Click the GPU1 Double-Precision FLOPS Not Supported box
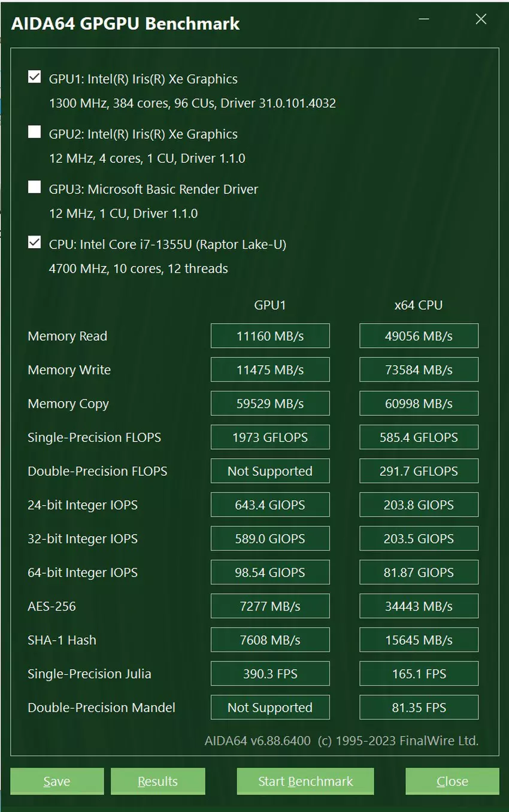Screen dimensions: 509x812 coord(270,471)
